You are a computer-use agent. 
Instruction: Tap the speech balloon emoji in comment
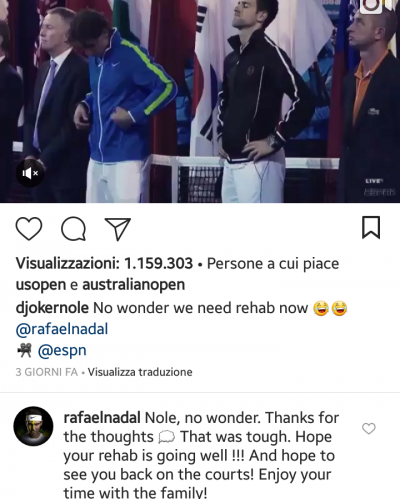[x=166, y=437]
